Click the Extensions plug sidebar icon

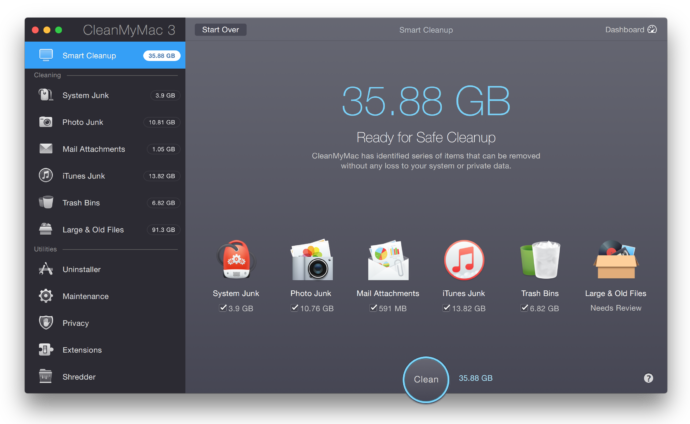[46, 350]
